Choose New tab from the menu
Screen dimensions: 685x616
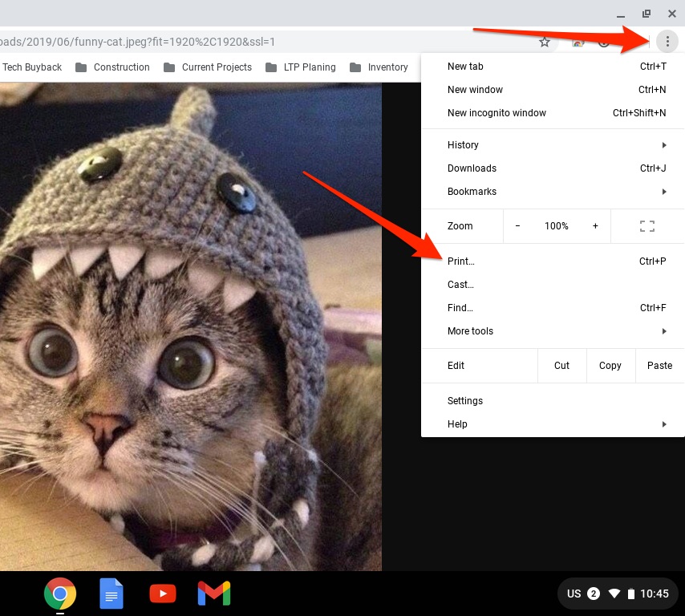click(553, 67)
